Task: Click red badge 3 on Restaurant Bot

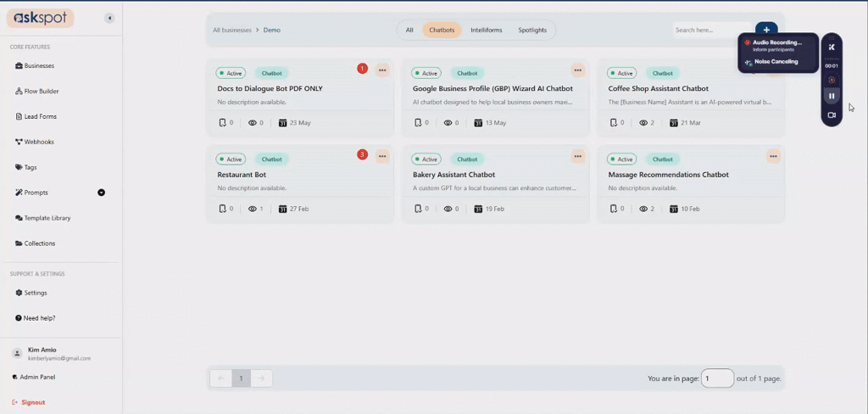Action: [x=362, y=154]
